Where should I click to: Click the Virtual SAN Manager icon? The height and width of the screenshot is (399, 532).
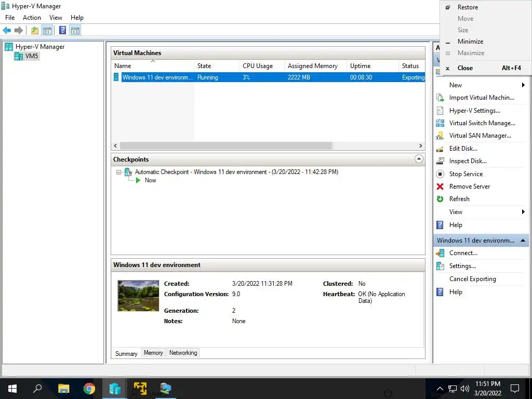(x=440, y=136)
